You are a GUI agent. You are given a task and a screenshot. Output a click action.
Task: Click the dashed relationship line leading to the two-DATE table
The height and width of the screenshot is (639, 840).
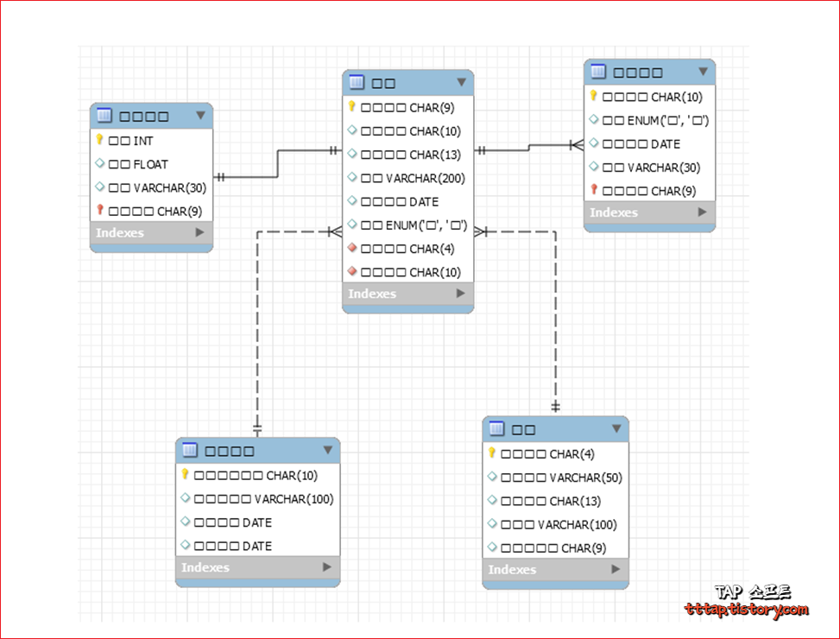click(x=257, y=332)
